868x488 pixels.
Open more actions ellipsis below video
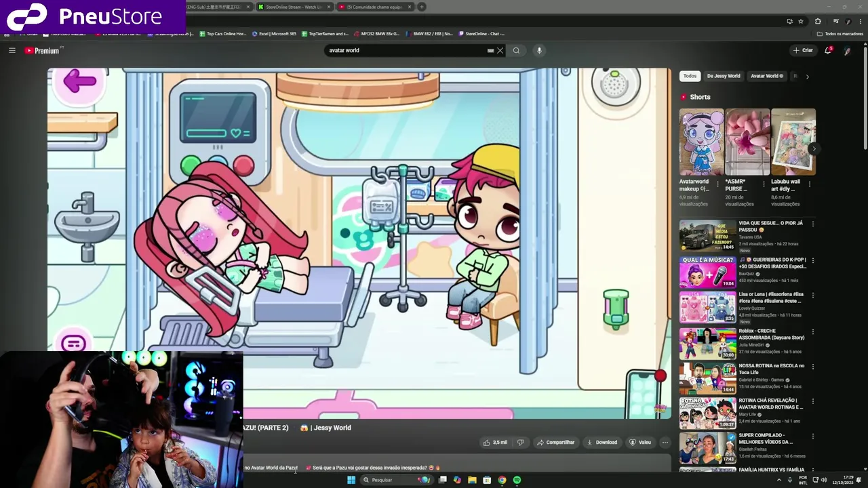tap(665, 443)
